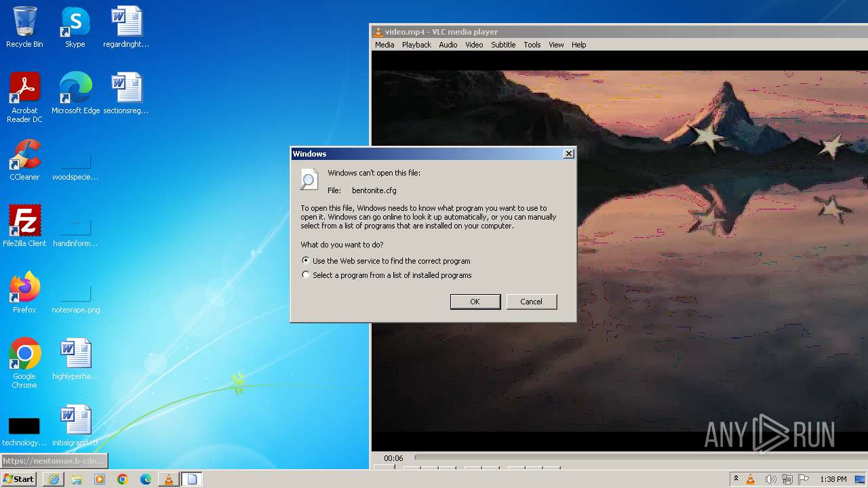The width and height of the screenshot is (868, 488).
Task: Select the regardinght... Word document icon
Action: click(126, 27)
